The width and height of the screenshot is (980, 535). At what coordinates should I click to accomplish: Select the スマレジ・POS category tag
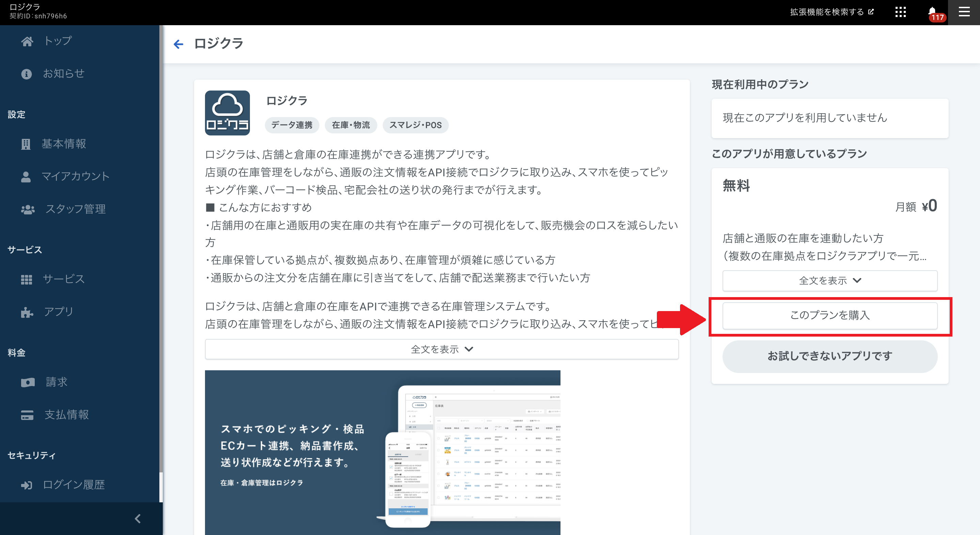415,125
